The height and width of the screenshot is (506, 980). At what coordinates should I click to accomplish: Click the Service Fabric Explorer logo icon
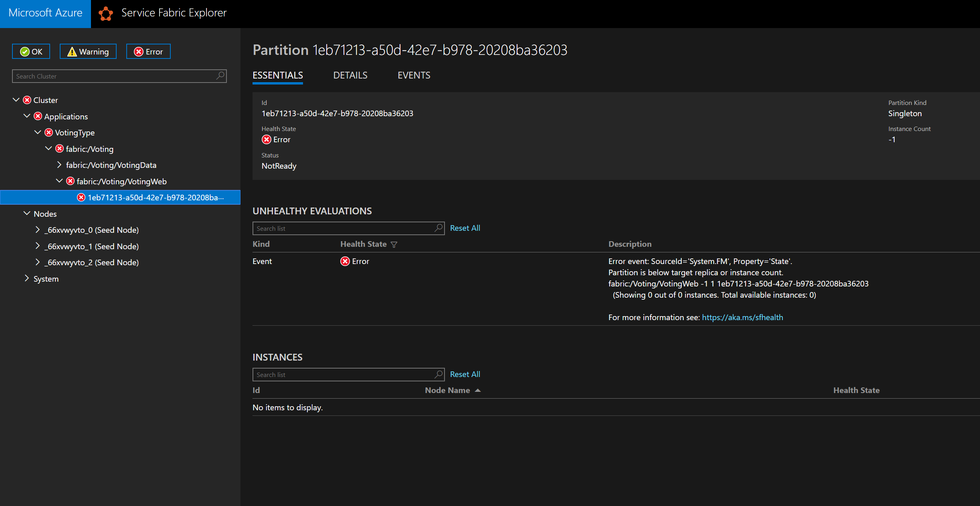[x=106, y=14]
